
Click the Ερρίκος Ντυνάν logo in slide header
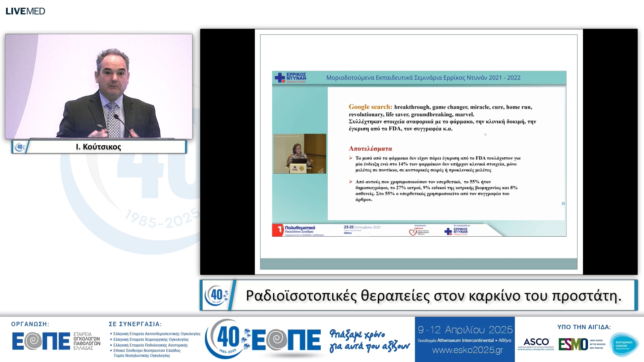[x=290, y=78]
